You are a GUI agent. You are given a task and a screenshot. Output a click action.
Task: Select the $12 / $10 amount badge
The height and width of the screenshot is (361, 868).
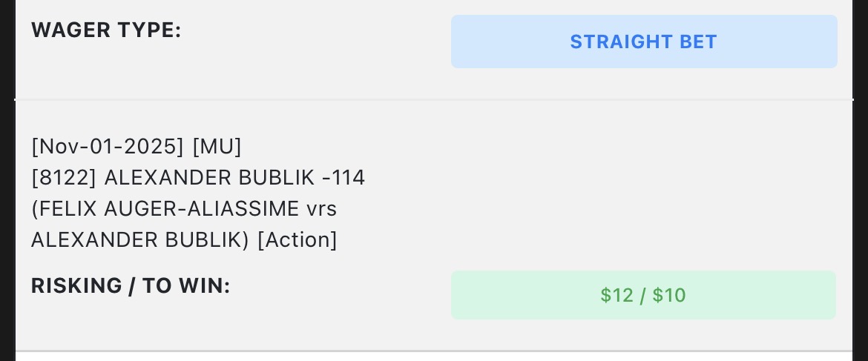pos(643,295)
